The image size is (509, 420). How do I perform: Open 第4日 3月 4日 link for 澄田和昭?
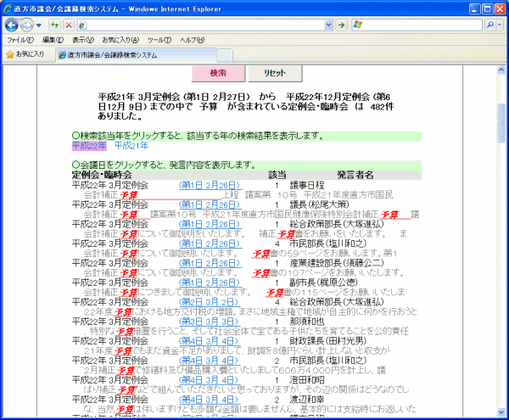point(210,380)
